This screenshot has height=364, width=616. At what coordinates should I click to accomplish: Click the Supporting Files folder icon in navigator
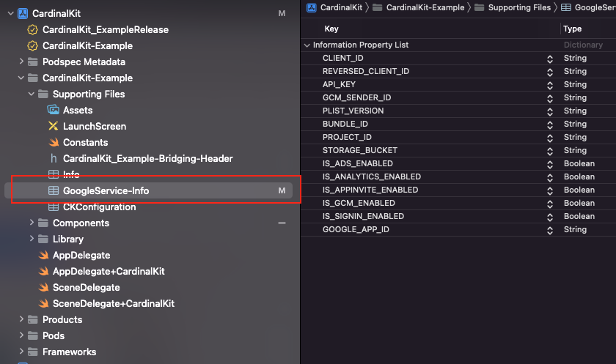pos(43,94)
